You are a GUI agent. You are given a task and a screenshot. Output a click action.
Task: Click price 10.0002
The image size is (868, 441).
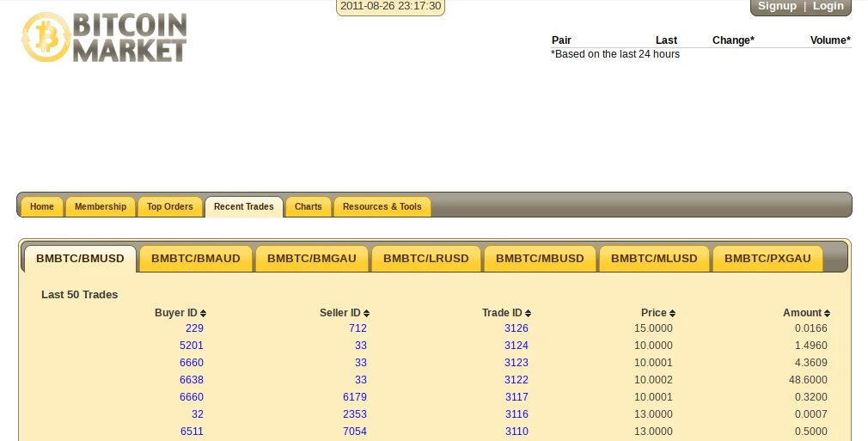(x=653, y=380)
